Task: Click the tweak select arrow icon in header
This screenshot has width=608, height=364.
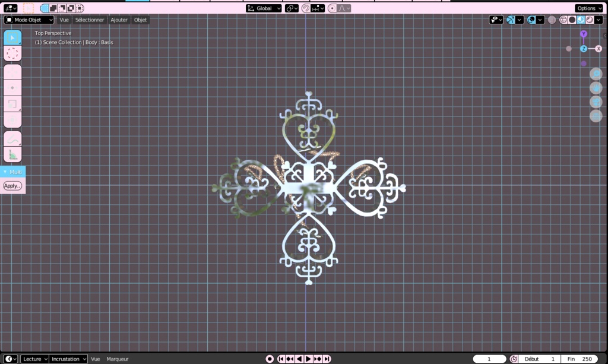Action: (28, 8)
